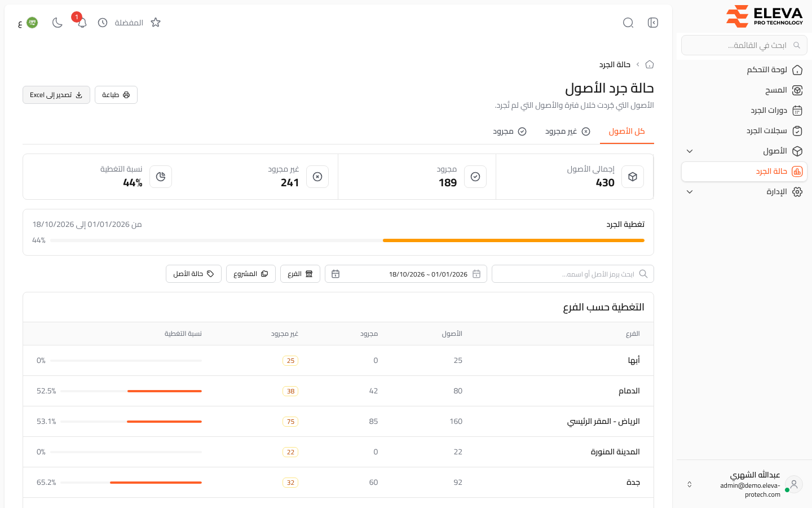Click the badge 32 in جدة row
The image size is (812, 508).
point(290,483)
